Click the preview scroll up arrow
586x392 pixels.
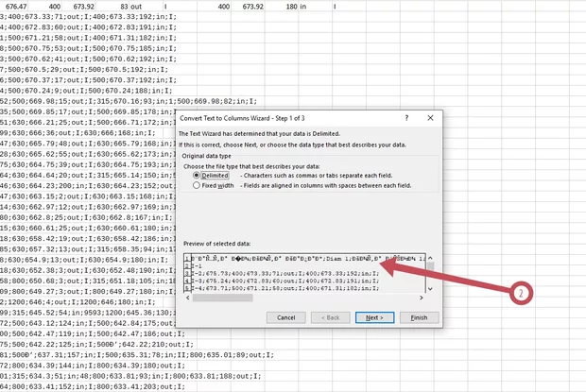click(x=430, y=258)
